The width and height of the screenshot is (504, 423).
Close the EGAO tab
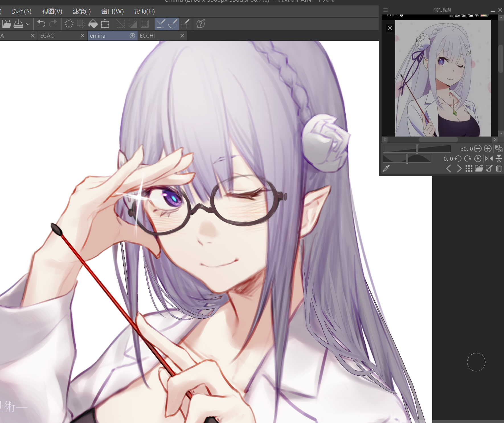(x=83, y=36)
